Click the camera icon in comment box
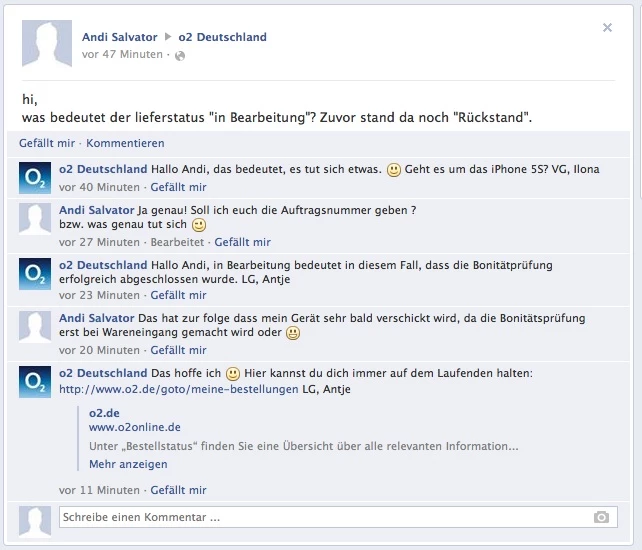642x550 pixels. (x=601, y=517)
